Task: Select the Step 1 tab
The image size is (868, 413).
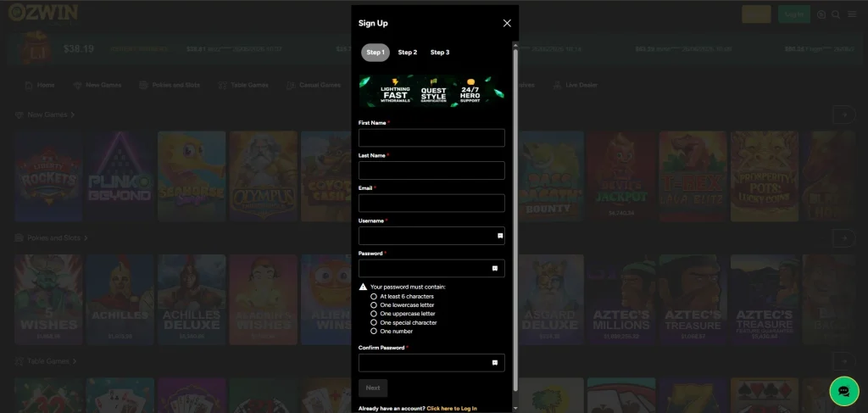Action: click(376, 53)
